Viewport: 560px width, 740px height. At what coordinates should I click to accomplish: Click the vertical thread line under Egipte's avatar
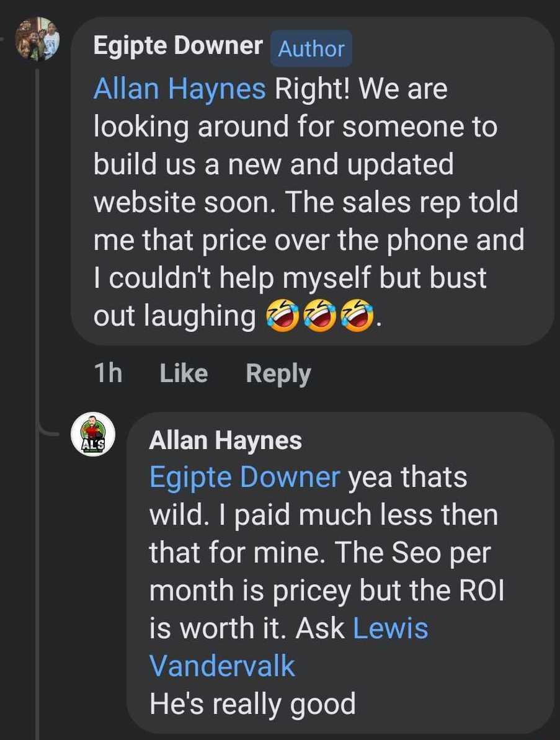(x=38, y=248)
